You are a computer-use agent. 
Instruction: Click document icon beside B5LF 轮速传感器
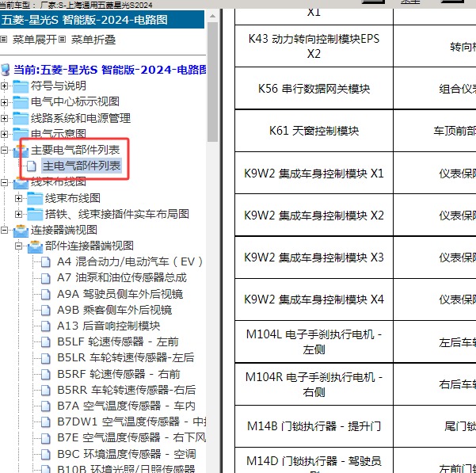coord(45,342)
